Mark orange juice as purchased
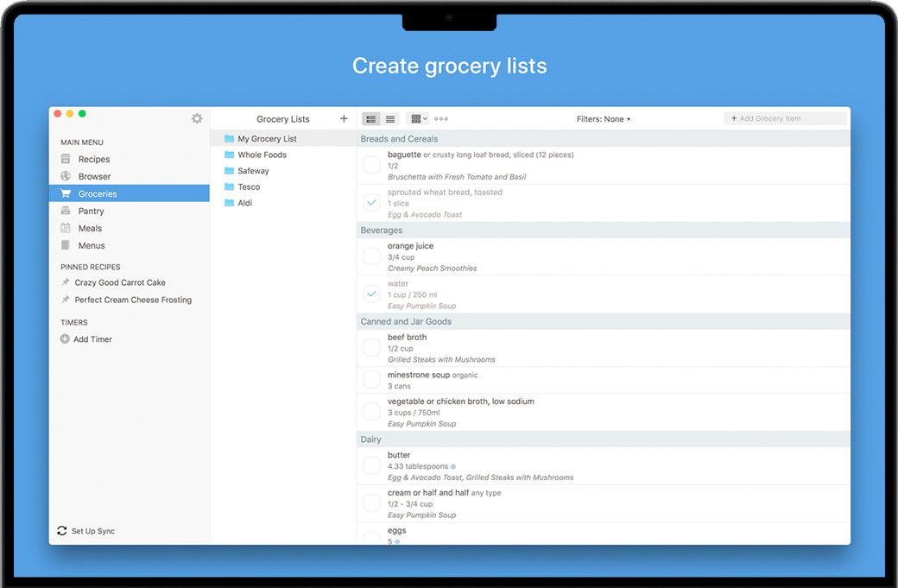Image resolution: width=898 pixels, height=588 pixels. [371, 256]
